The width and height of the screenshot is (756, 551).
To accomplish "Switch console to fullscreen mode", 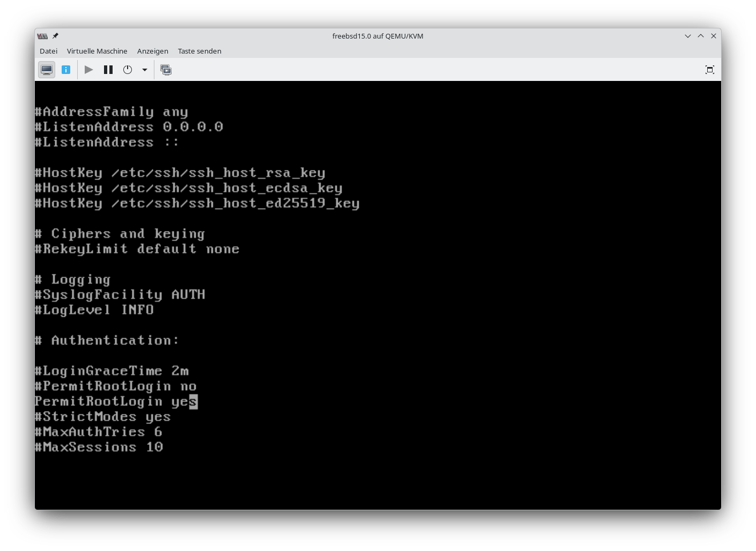I will coord(709,70).
